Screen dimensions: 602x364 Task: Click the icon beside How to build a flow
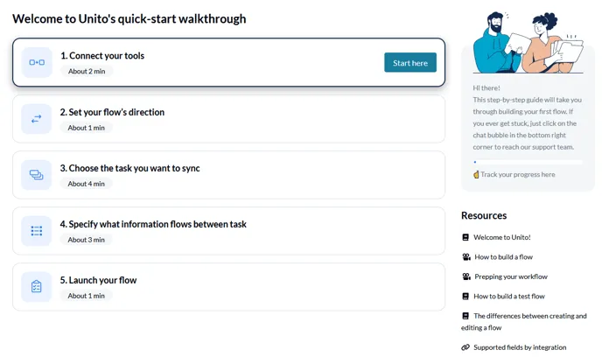[x=466, y=257]
